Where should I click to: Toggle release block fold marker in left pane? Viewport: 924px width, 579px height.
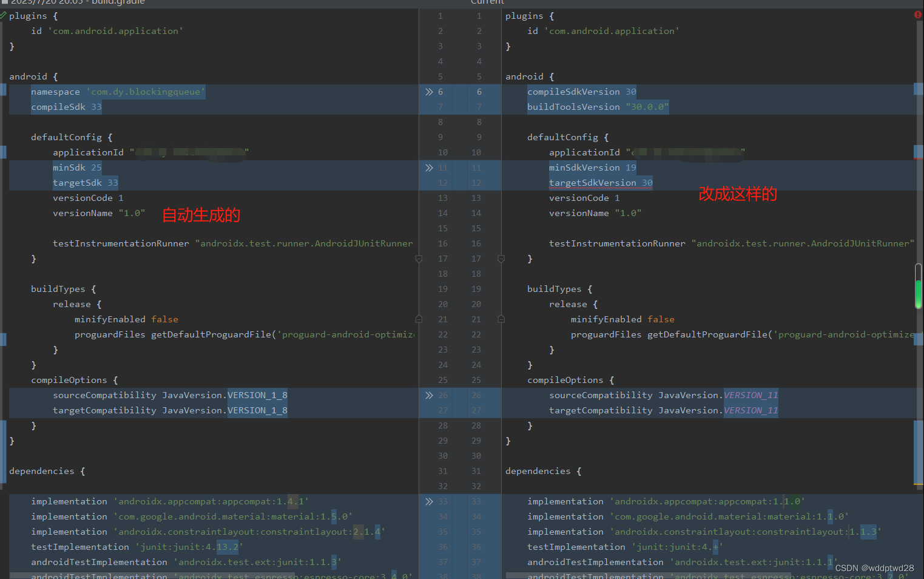pos(419,319)
